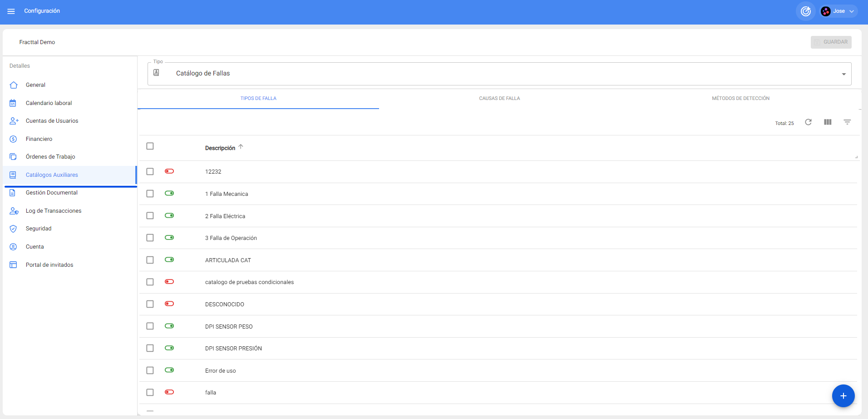
Task: Check the box for 1 Falla Mecanica
Action: coord(150,194)
